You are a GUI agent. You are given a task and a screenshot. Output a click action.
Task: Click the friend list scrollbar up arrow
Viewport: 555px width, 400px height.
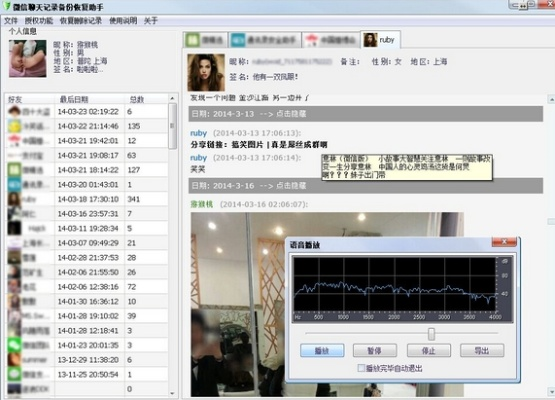click(x=172, y=98)
